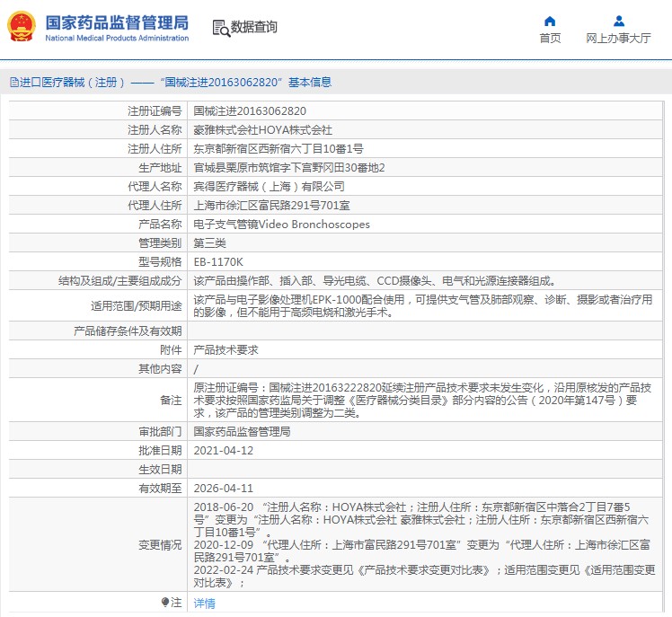Image resolution: width=672 pixels, height=617 pixels.
Task: Click the product name Video Bronchoscopes cell
Action: point(282,225)
